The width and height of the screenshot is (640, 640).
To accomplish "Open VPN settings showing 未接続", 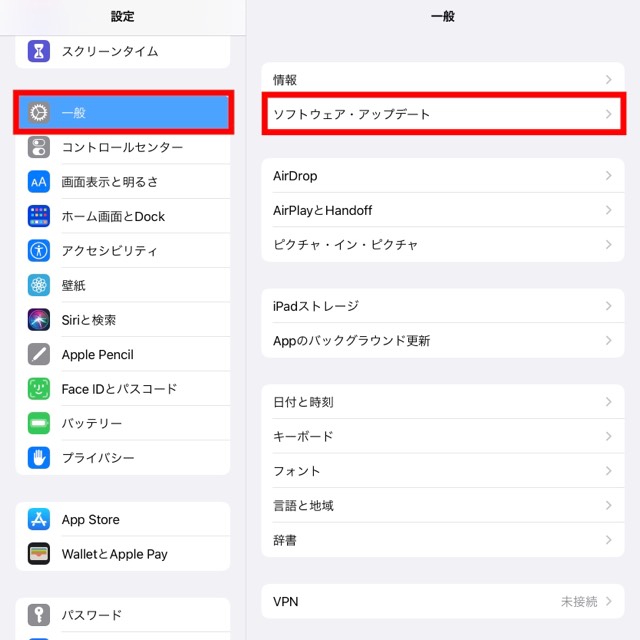I will [443, 601].
